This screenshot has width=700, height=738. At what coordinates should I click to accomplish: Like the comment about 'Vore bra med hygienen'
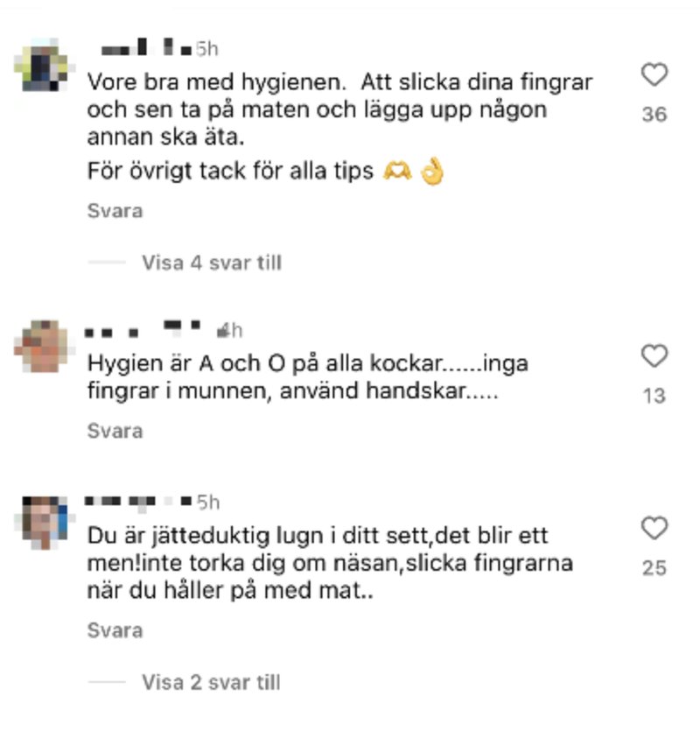pyautogui.click(x=654, y=74)
